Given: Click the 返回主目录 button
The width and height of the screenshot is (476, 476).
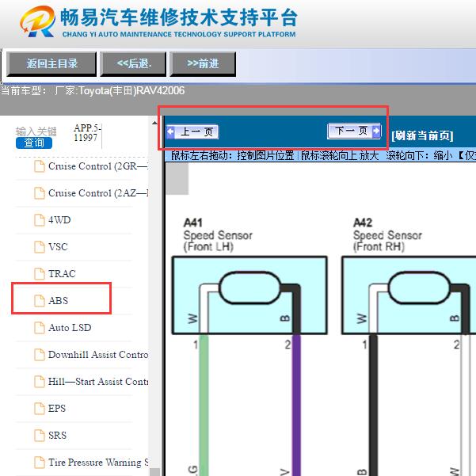Looking at the screenshot, I should point(51,63).
